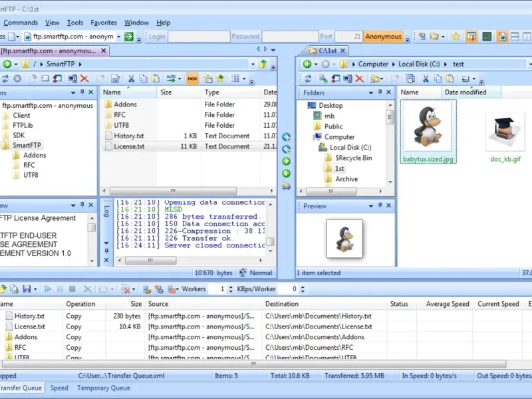Click the yellow Favorites star in the main toolbar
This screenshot has width=532, height=399.
(x=456, y=37)
